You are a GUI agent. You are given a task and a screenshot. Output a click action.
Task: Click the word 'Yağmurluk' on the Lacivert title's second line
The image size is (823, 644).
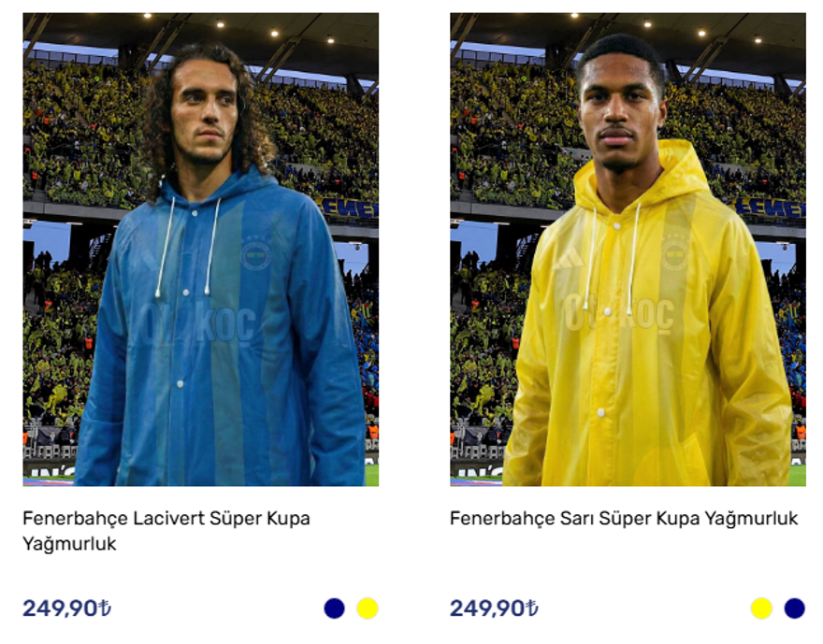tap(69, 544)
